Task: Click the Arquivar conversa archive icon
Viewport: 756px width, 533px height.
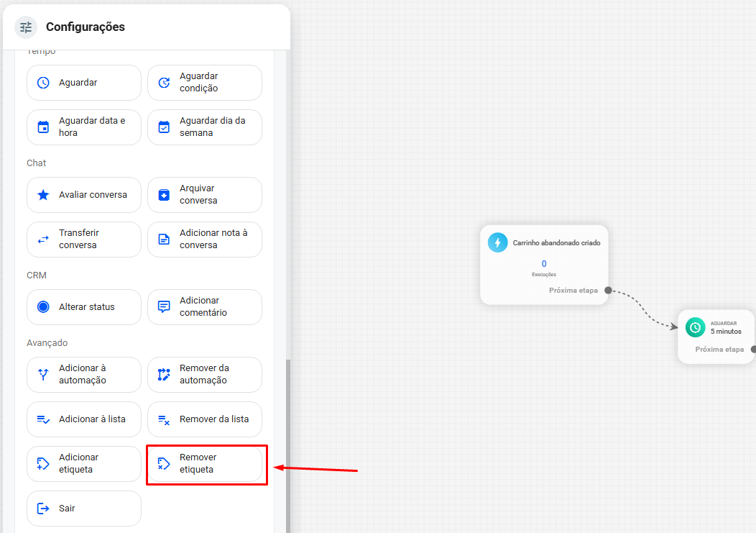Action: coord(164,194)
